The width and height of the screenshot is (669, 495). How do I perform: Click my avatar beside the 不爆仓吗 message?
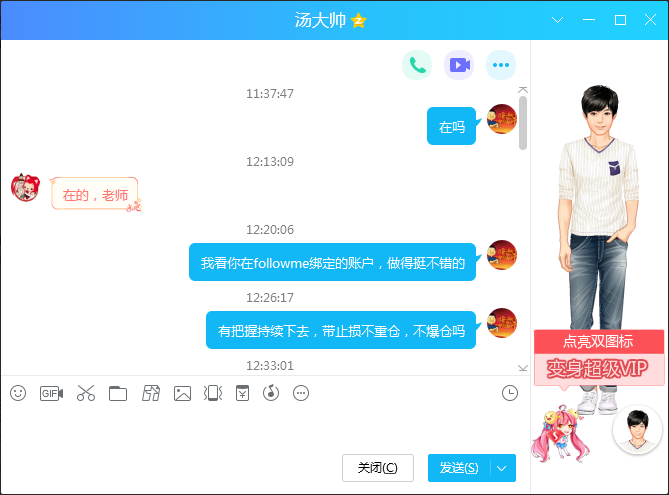[x=502, y=323]
